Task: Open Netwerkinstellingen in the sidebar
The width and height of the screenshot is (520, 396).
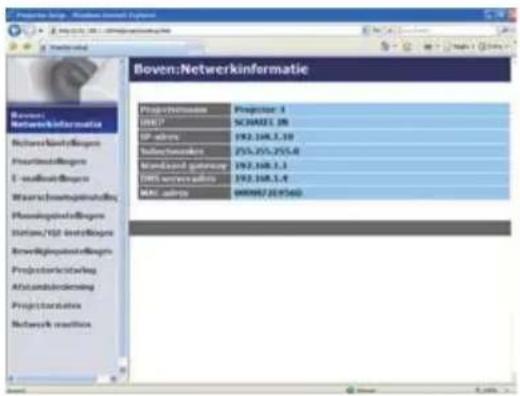Action: [x=56, y=143]
